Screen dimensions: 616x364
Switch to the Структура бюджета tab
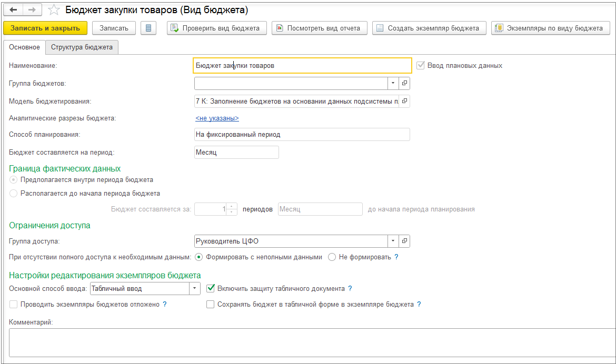(x=82, y=47)
